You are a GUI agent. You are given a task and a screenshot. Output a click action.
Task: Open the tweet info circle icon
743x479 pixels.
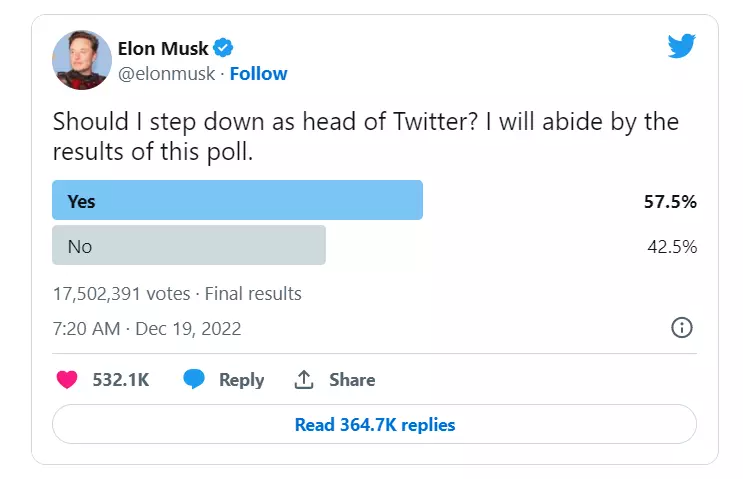tap(682, 328)
